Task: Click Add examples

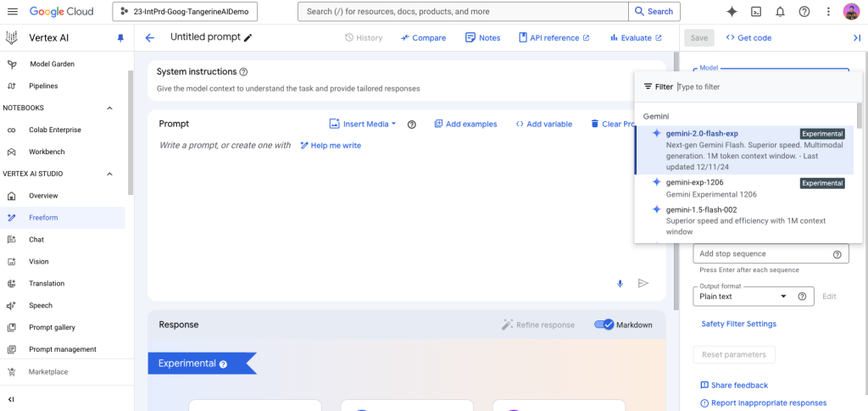Action: 465,124
